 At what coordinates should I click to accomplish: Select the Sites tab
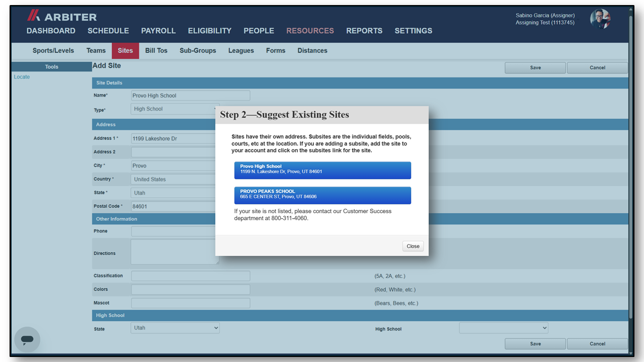(125, 50)
